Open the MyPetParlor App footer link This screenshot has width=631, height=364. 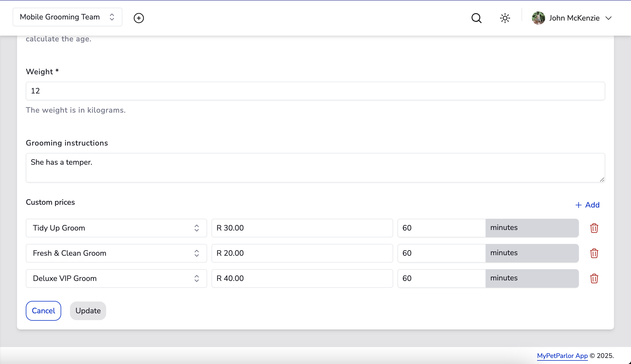(562, 356)
